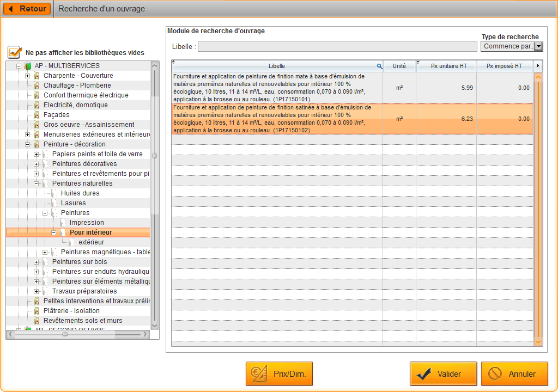This screenshot has height=392, width=558.
Task: Click the green AP - MULTISERVICES library icon
Action: coord(28,66)
